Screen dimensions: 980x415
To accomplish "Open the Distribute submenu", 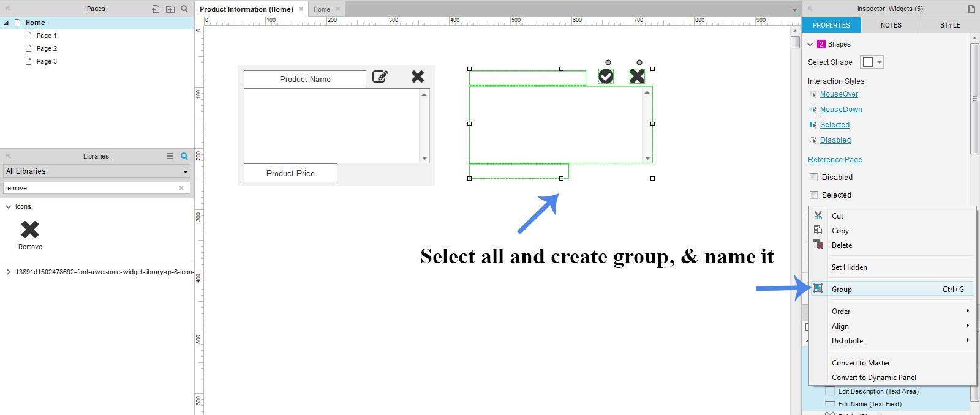I will click(893, 341).
